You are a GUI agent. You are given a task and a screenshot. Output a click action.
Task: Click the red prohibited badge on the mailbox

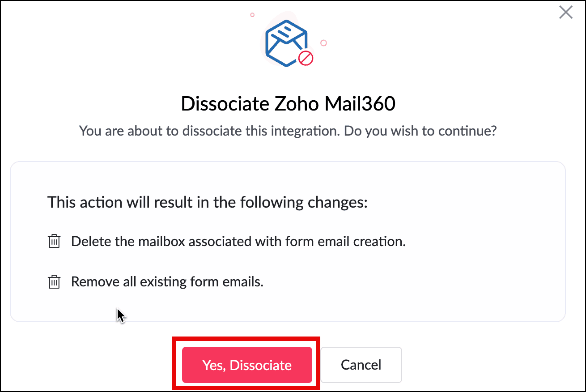306,58
